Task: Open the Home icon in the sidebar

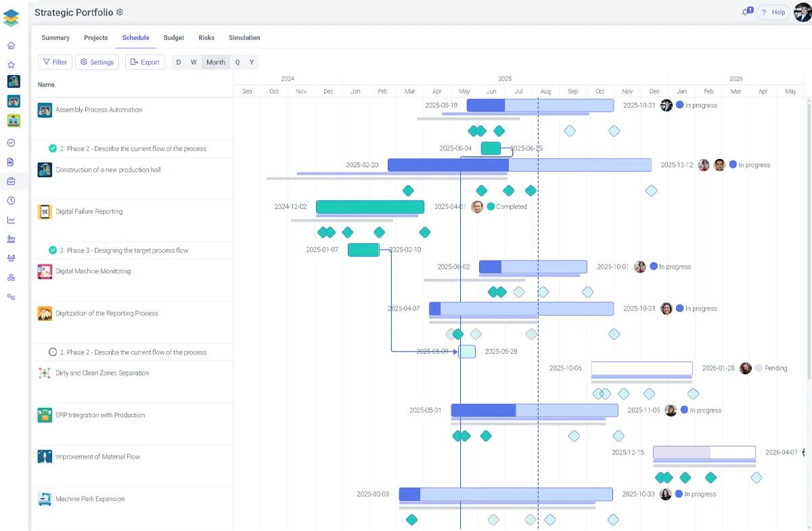Action: point(11,45)
